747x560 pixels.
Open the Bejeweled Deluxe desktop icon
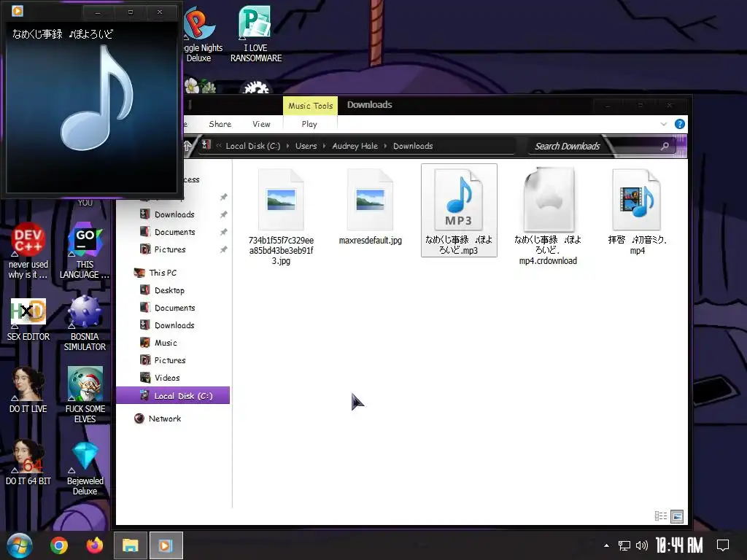pyautogui.click(x=85, y=468)
